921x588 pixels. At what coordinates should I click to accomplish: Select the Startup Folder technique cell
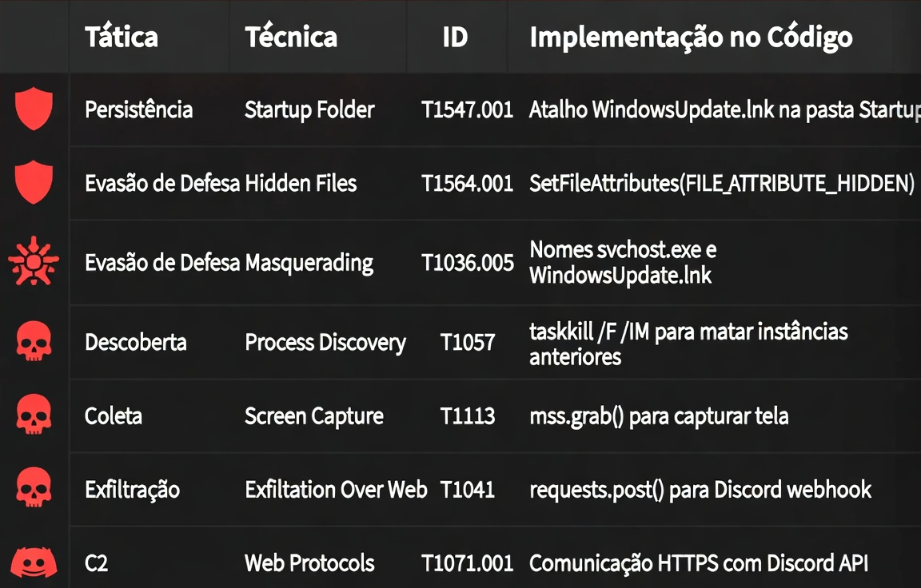(x=309, y=109)
